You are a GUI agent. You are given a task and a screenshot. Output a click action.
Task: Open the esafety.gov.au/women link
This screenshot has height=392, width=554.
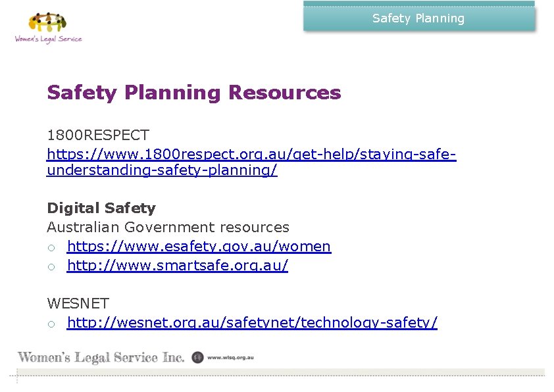[x=199, y=247]
